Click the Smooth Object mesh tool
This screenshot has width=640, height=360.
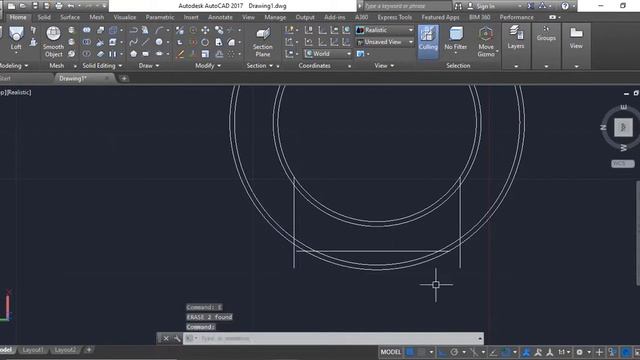coord(53,41)
